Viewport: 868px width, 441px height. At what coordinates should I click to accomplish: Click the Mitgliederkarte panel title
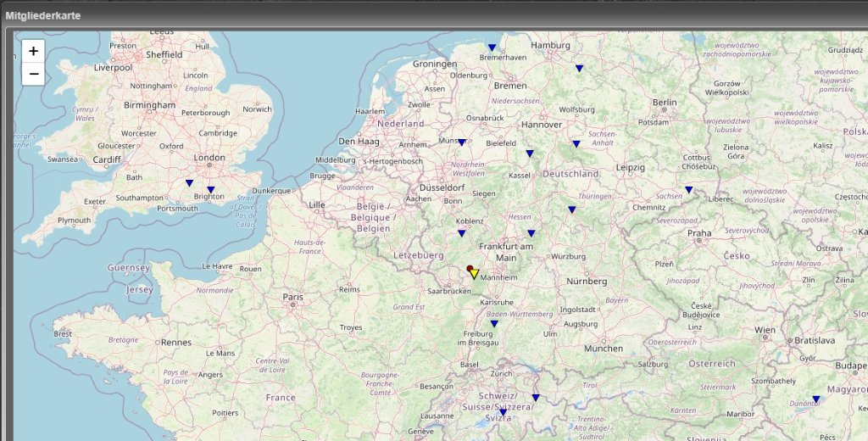43,15
